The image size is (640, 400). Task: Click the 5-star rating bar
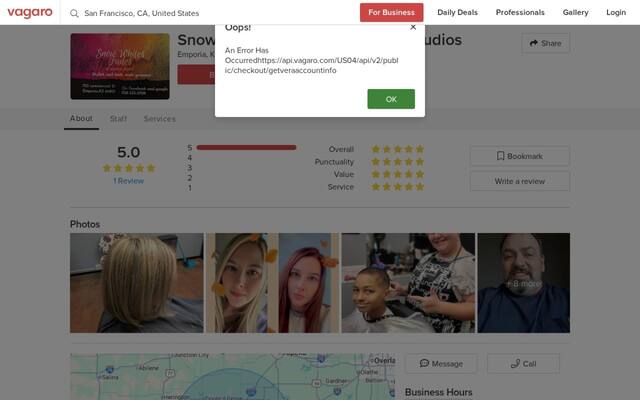tap(246, 148)
